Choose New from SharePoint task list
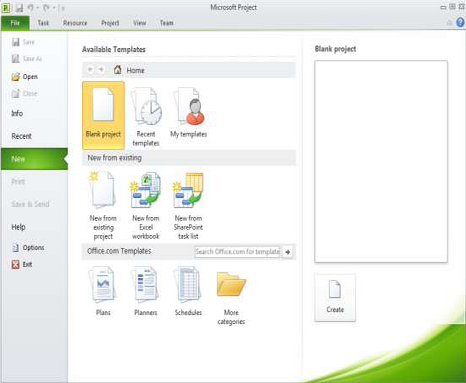Screen dimensions: 466x383 coord(188,205)
